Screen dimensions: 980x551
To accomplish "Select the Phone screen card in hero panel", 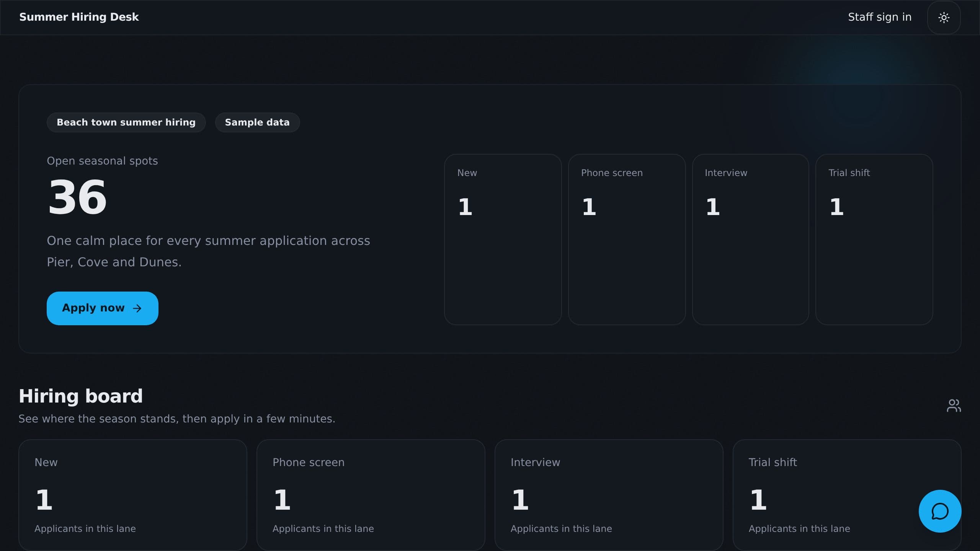I will (627, 240).
